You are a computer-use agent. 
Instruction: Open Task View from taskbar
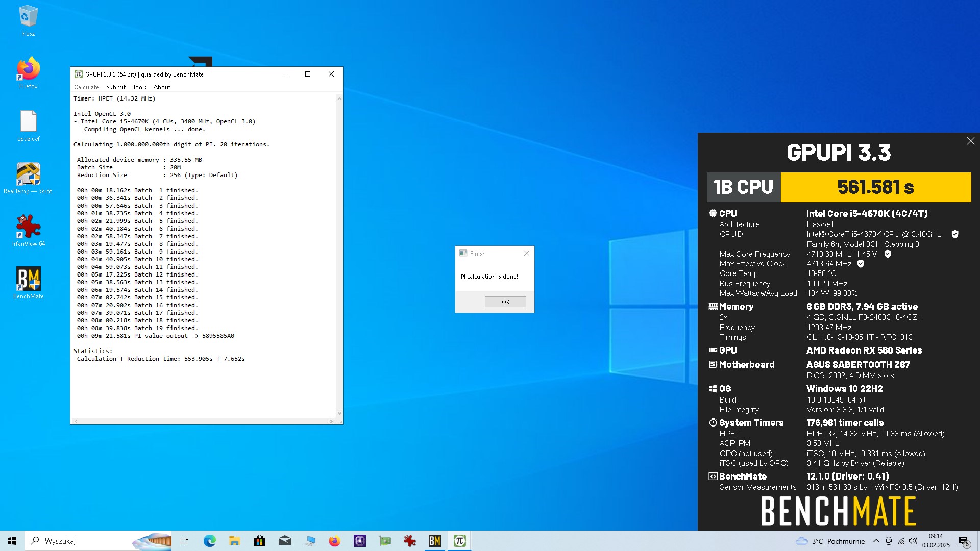(184, 541)
